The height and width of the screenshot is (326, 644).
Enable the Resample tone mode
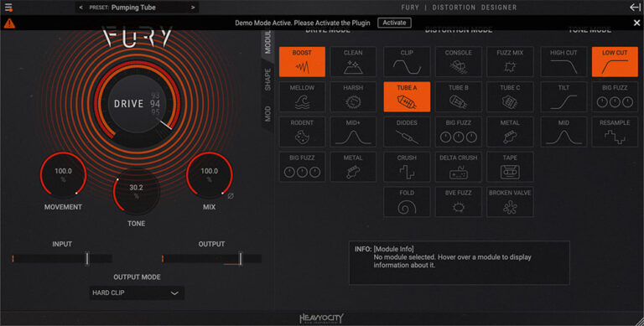(x=615, y=132)
